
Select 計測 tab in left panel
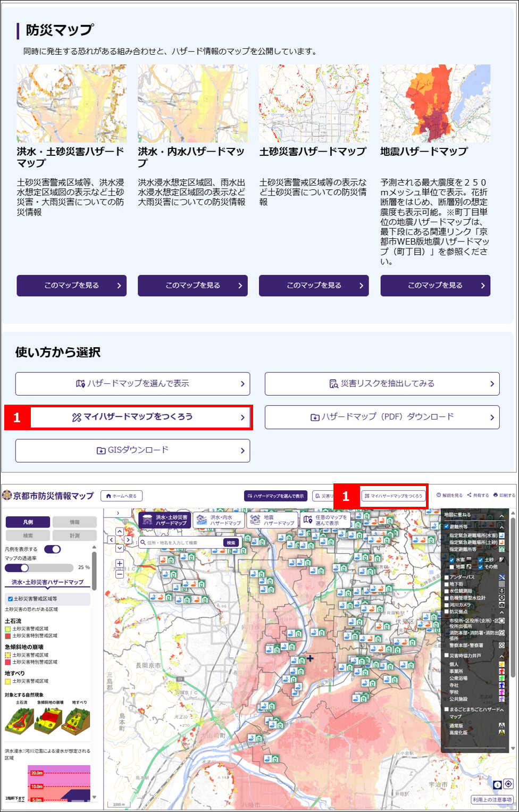[74, 535]
